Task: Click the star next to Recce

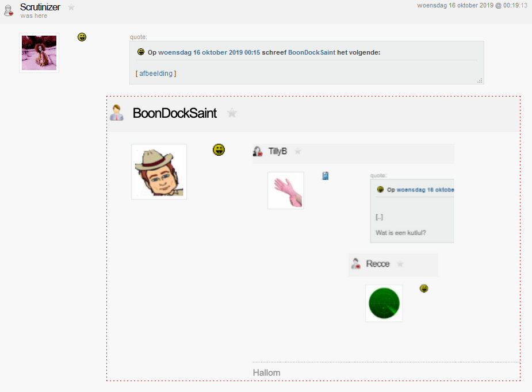Action: 400,264
